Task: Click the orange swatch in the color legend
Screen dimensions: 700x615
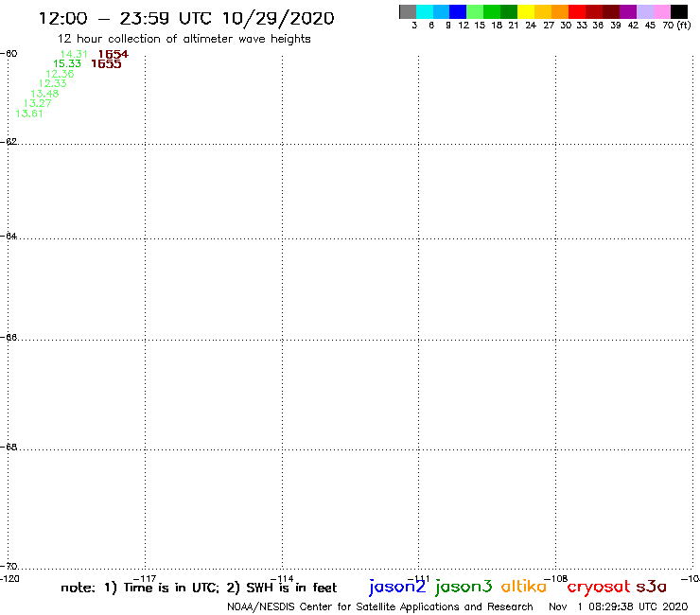Action: [x=560, y=11]
